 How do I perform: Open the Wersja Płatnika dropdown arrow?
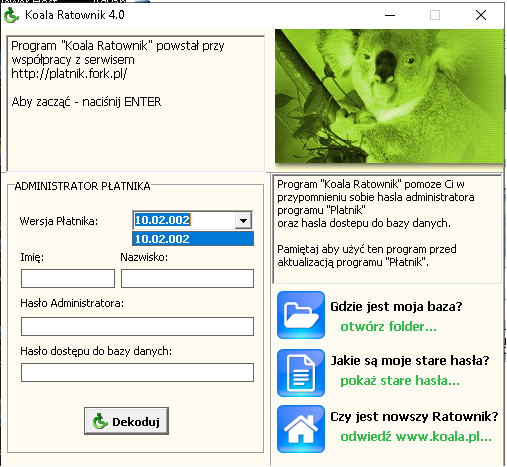(243, 220)
